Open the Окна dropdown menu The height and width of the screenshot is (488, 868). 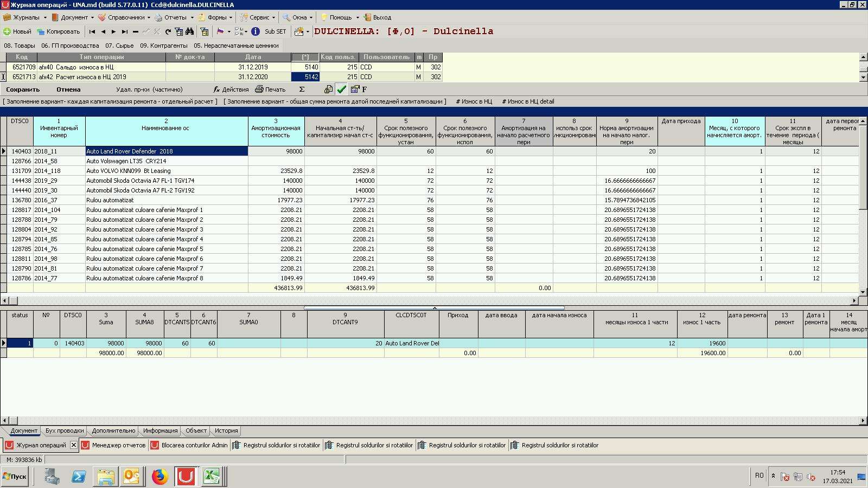coord(298,17)
